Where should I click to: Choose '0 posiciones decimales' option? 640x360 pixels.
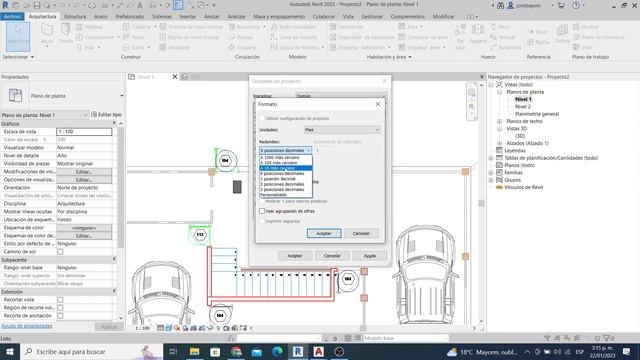click(286, 173)
